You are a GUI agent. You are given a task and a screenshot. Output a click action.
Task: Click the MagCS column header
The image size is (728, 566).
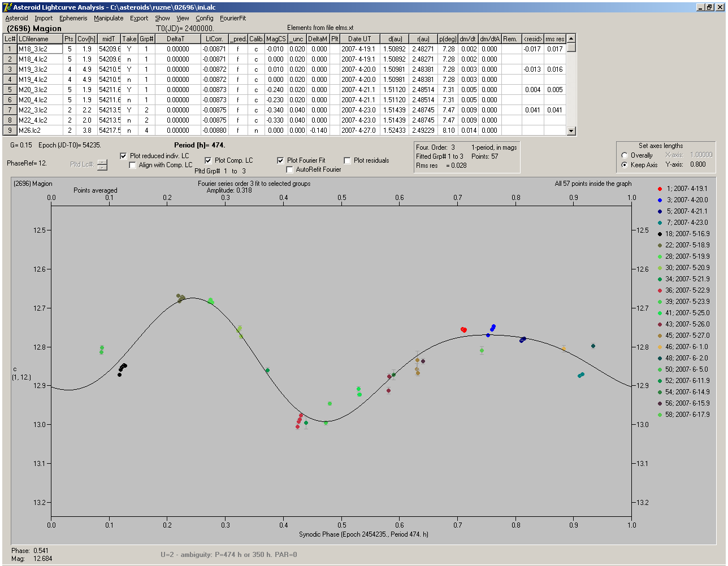click(276, 39)
